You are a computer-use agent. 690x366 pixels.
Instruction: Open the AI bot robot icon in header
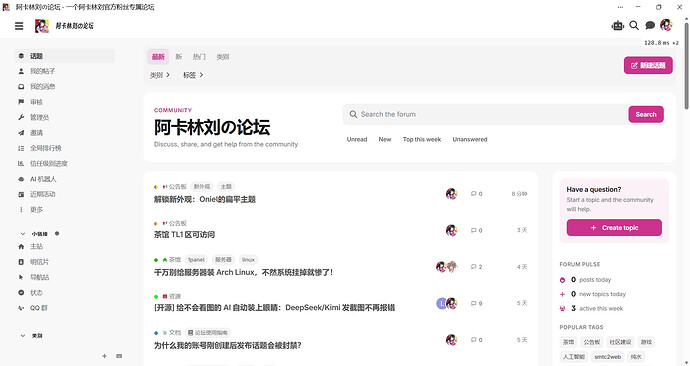click(x=618, y=26)
